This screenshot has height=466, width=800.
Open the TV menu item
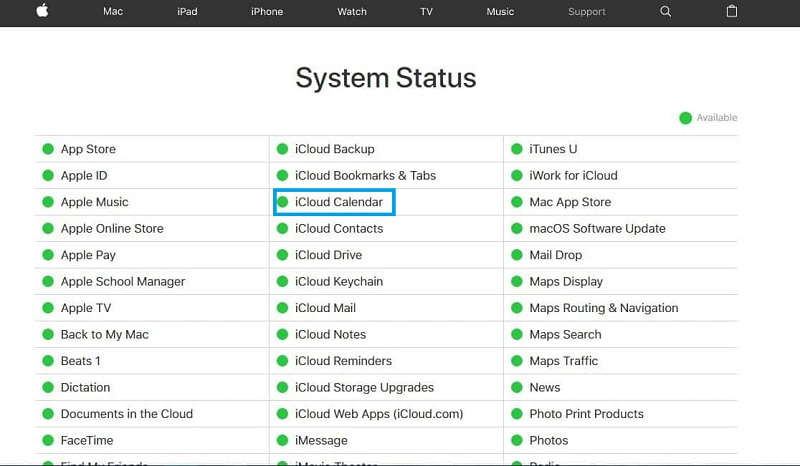[x=427, y=11]
